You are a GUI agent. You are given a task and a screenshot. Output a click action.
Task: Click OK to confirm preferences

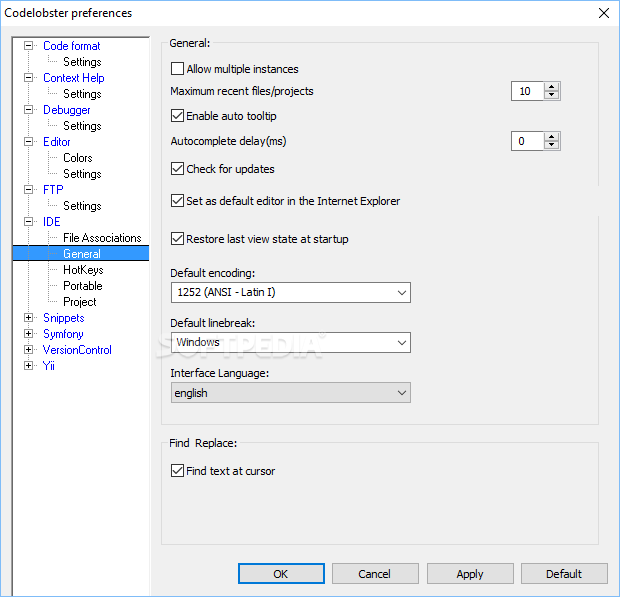click(x=281, y=574)
